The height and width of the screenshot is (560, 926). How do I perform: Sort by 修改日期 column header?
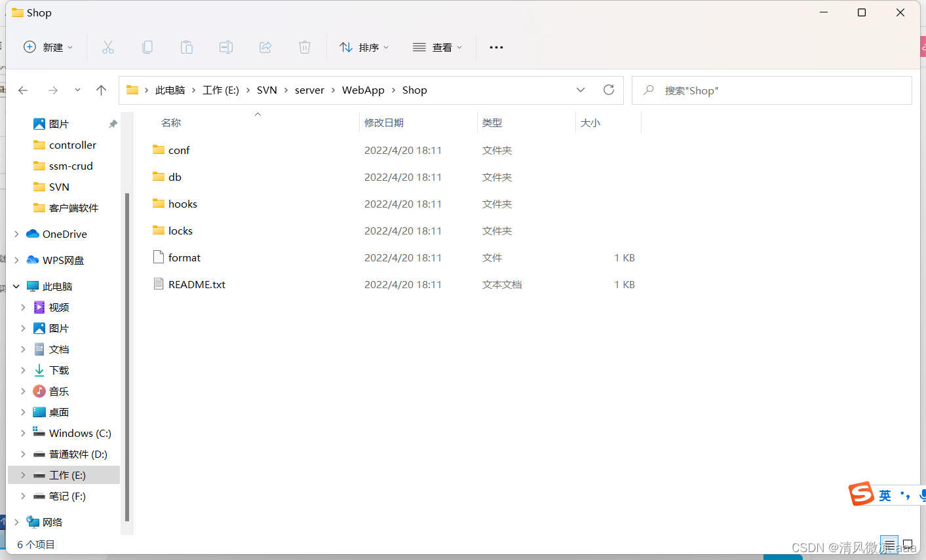tap(384, 123)
